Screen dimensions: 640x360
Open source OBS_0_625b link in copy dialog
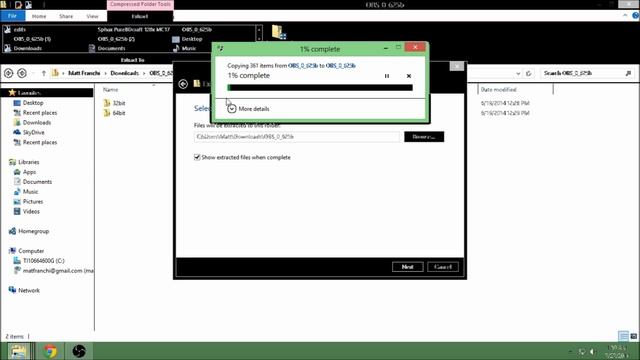coord(302,65)
